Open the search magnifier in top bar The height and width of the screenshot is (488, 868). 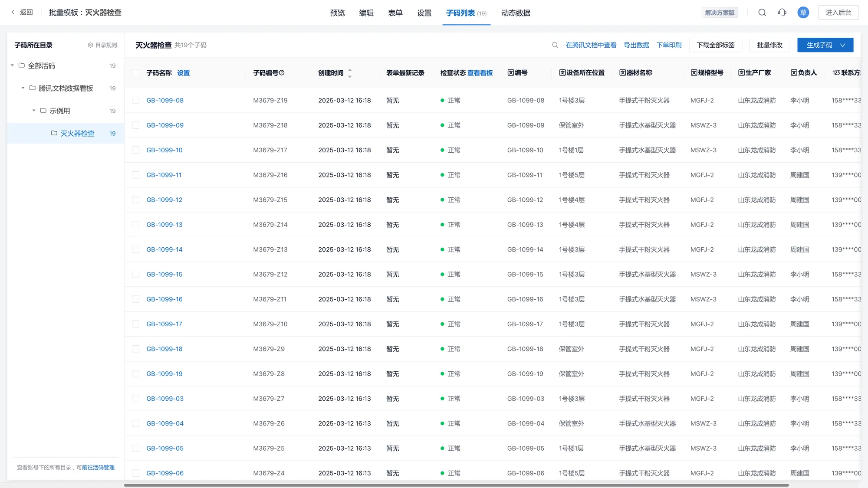point(762,13)
